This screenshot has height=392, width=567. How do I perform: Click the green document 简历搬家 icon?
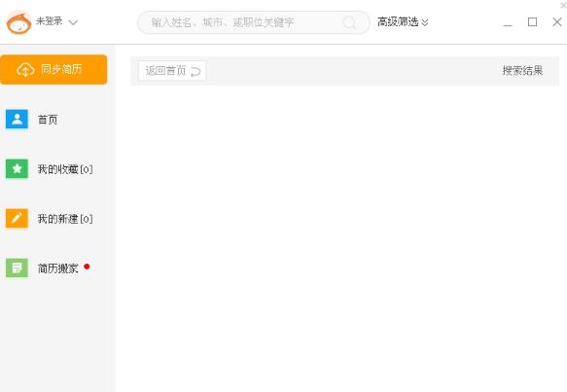click(17, 267)
